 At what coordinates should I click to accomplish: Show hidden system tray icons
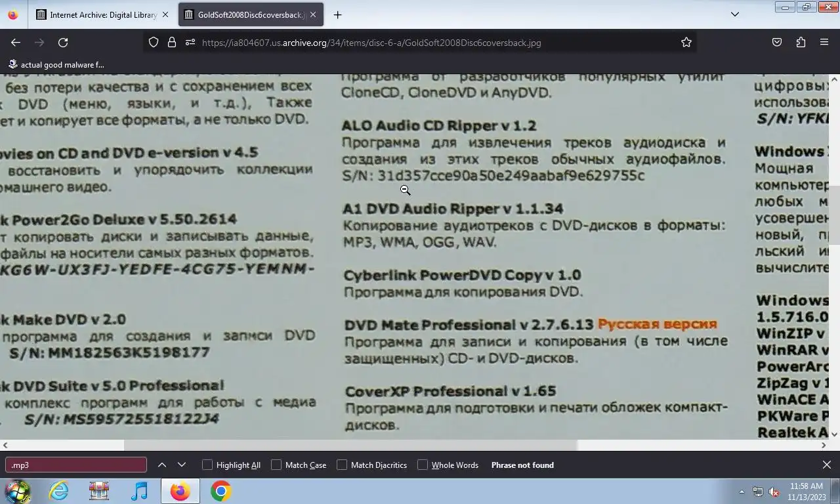(742, 492)
